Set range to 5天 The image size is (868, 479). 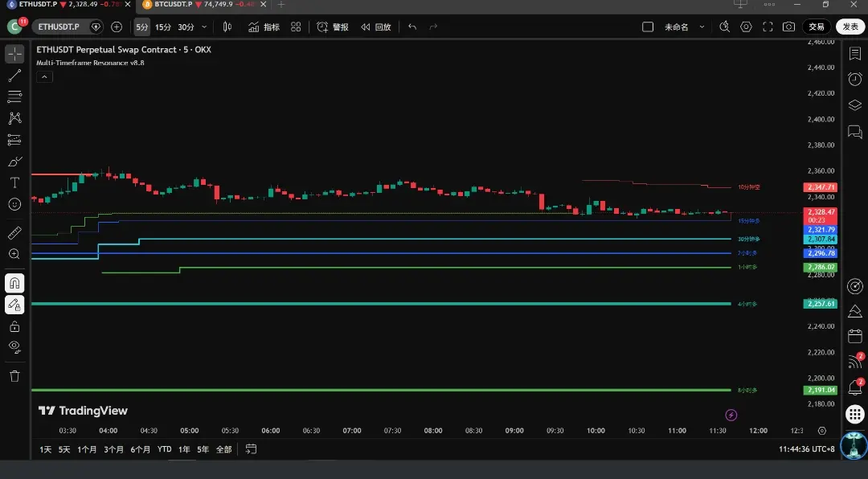(64, 449)
